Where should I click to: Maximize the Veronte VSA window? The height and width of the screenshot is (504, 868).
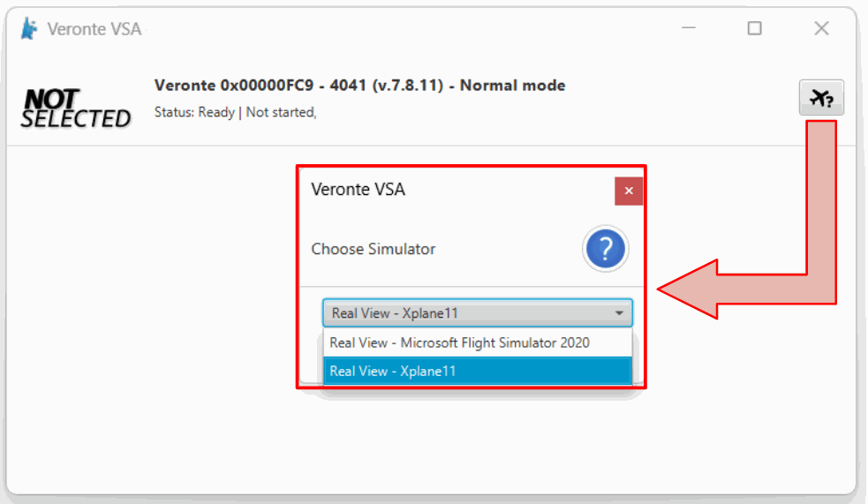[754, 29]
